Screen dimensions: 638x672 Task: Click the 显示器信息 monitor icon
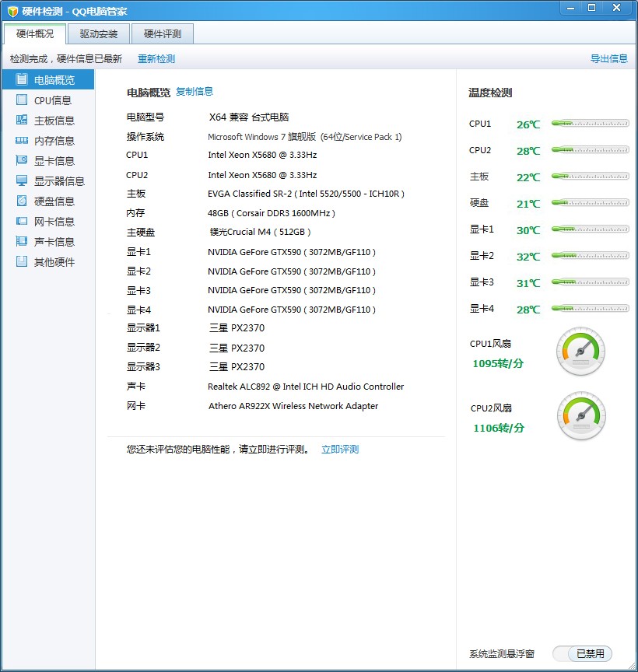22,180
